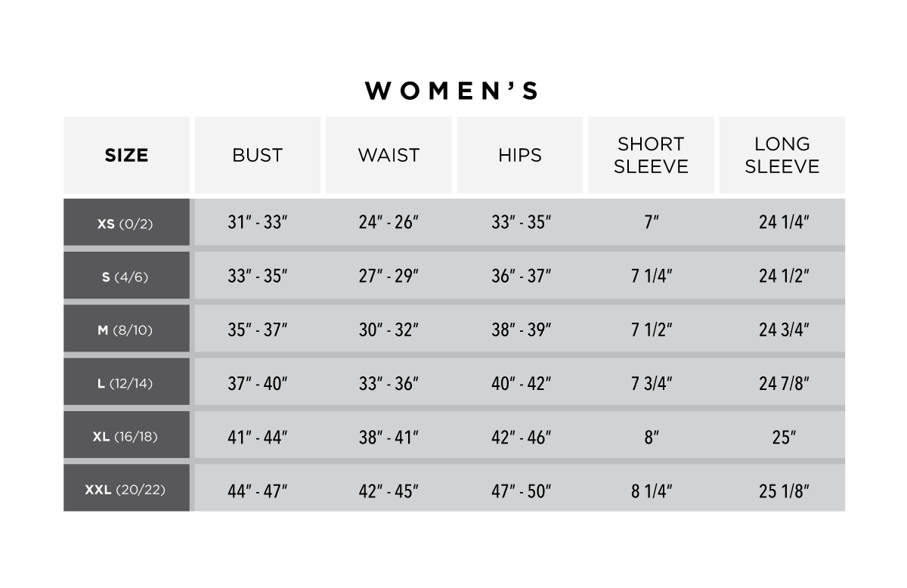Click the S (4/6) size row label

(x=126, y=277)
